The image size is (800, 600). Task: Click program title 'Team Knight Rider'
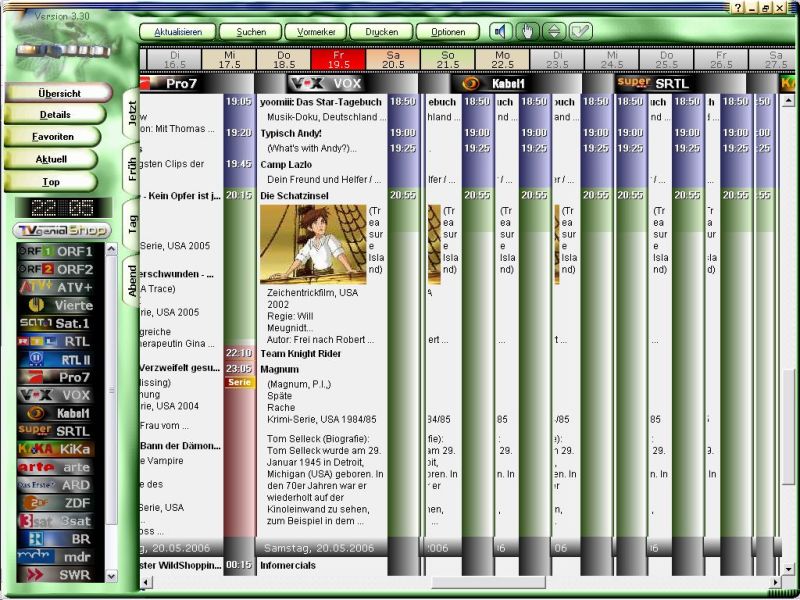coord(301,354)
